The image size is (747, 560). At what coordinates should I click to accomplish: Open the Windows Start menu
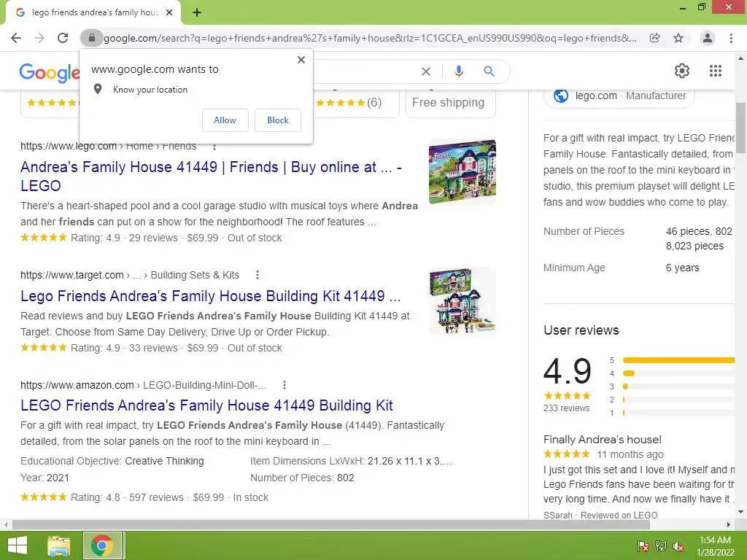[x=18, y=545]
